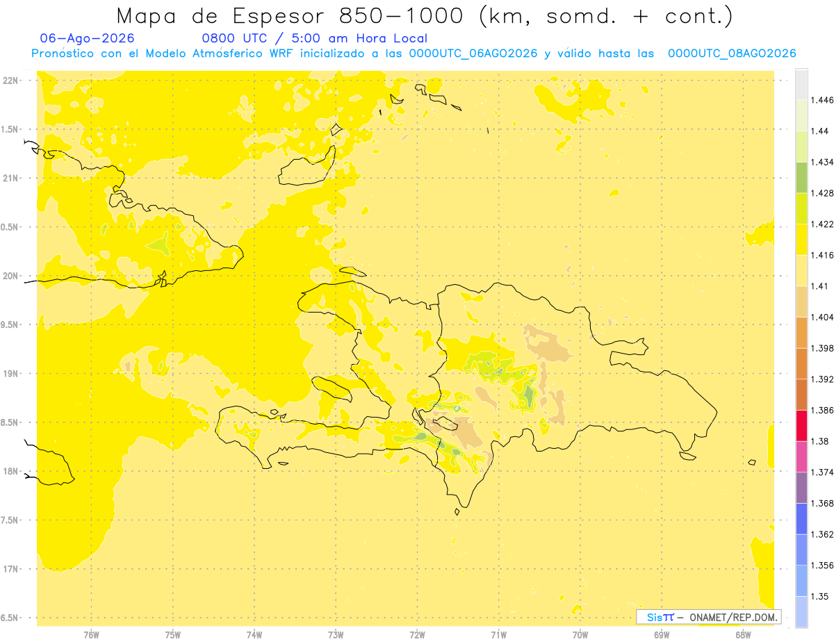Viewport: 834px width, 644px height.
Task: Click the '72W' longitude label
Action: click(x=417, y=635)
